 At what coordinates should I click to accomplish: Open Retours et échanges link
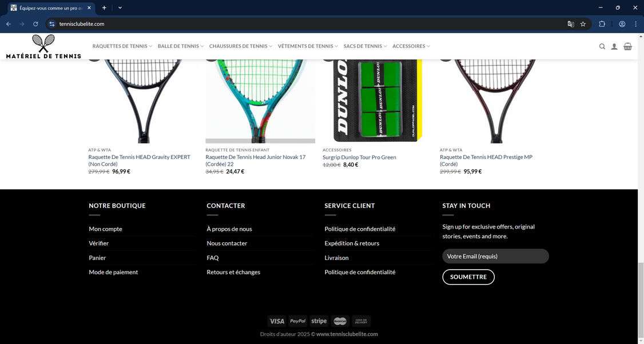[x=233, y=272]
